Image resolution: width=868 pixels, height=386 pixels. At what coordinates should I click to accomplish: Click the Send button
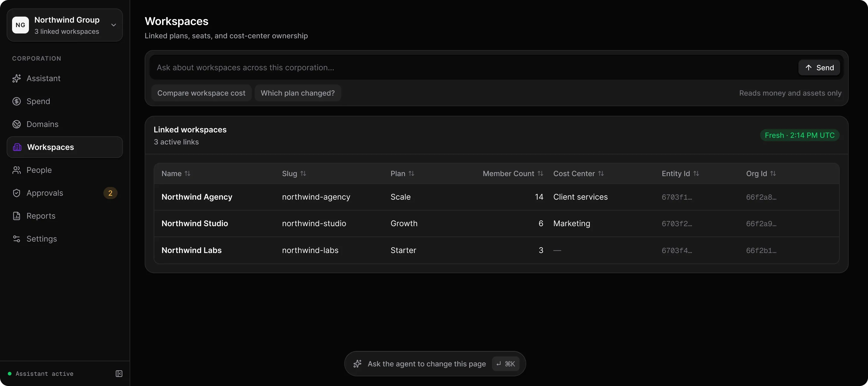819,68
